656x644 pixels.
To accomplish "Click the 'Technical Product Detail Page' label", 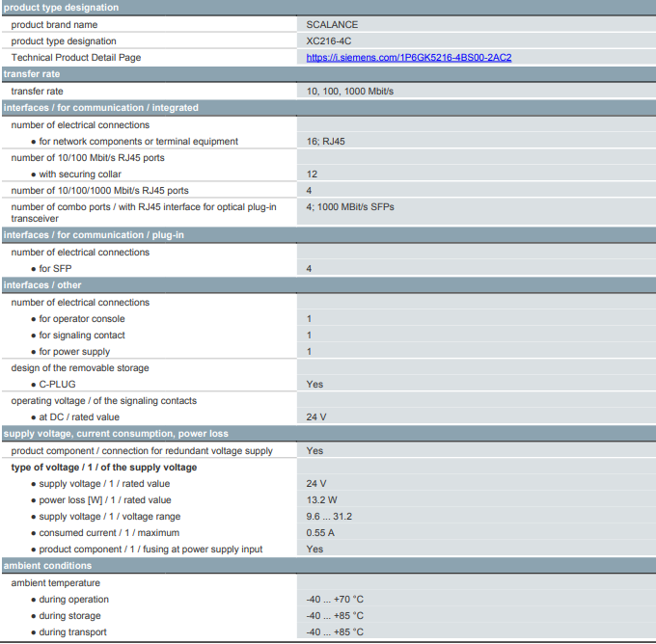I will pos(76,58).
